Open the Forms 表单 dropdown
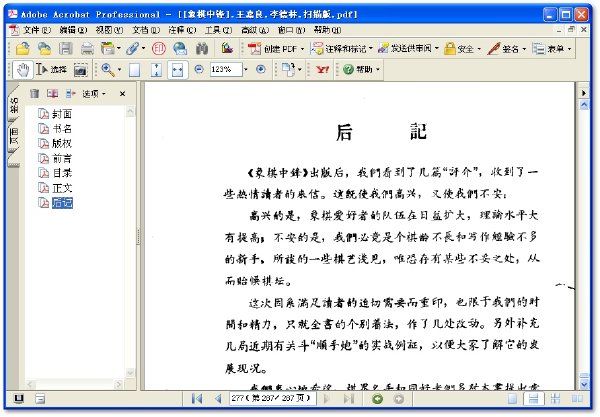Viewport: 600px width, 417px height. pyautogui.click(x=552, y=49)
